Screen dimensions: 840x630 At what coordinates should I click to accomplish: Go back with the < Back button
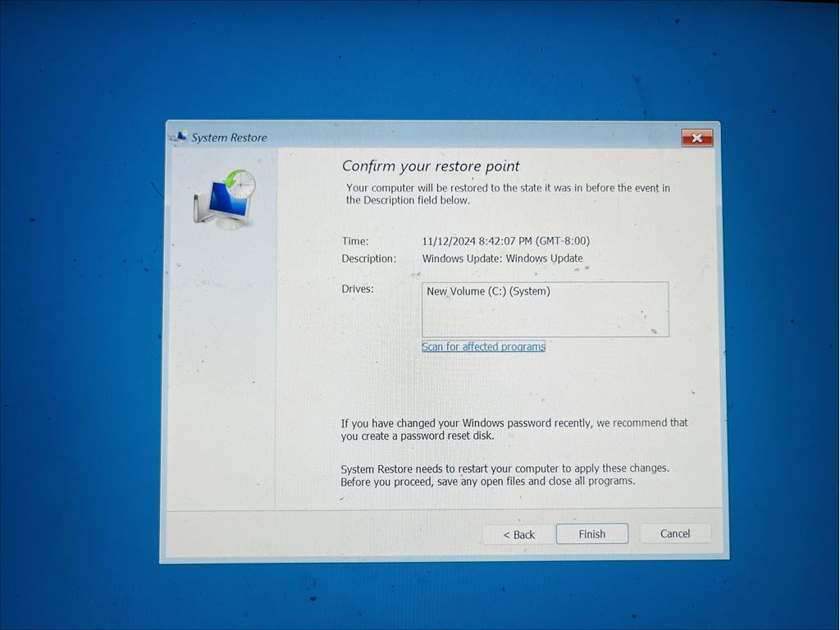(x=518, y=534)
